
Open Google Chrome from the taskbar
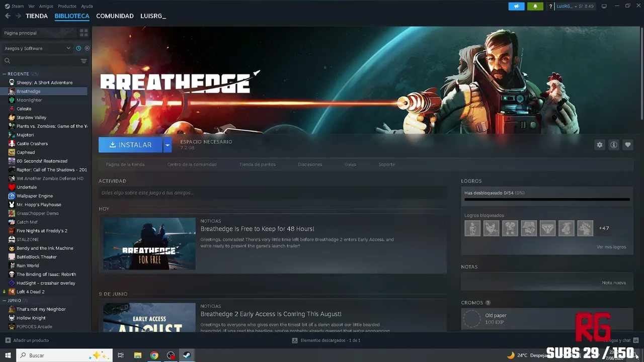point(154,355)
